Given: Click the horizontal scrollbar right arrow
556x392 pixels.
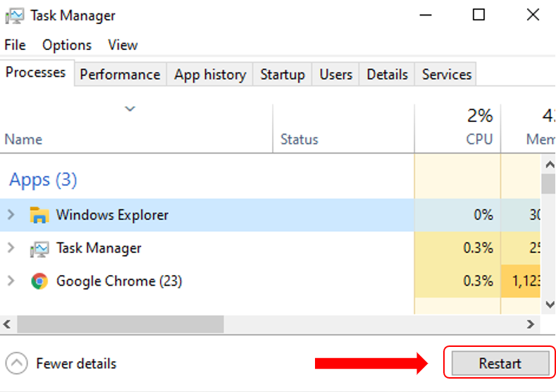Looking at the screenshot, I should (x=531, y=324).
